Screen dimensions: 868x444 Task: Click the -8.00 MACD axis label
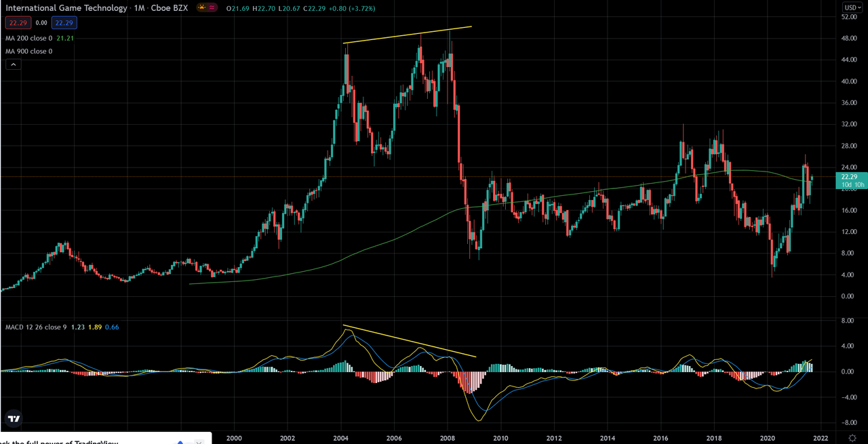(x=850, y=423)
